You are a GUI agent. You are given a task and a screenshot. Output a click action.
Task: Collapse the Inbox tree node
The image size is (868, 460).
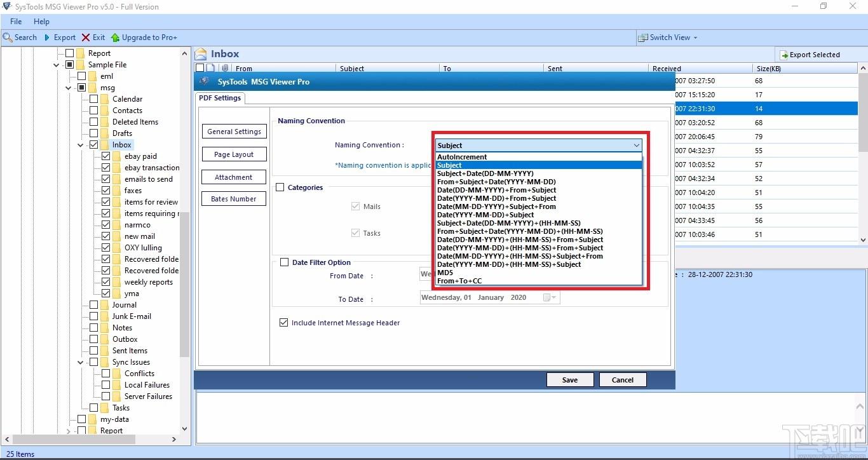(x=80, y=145)
